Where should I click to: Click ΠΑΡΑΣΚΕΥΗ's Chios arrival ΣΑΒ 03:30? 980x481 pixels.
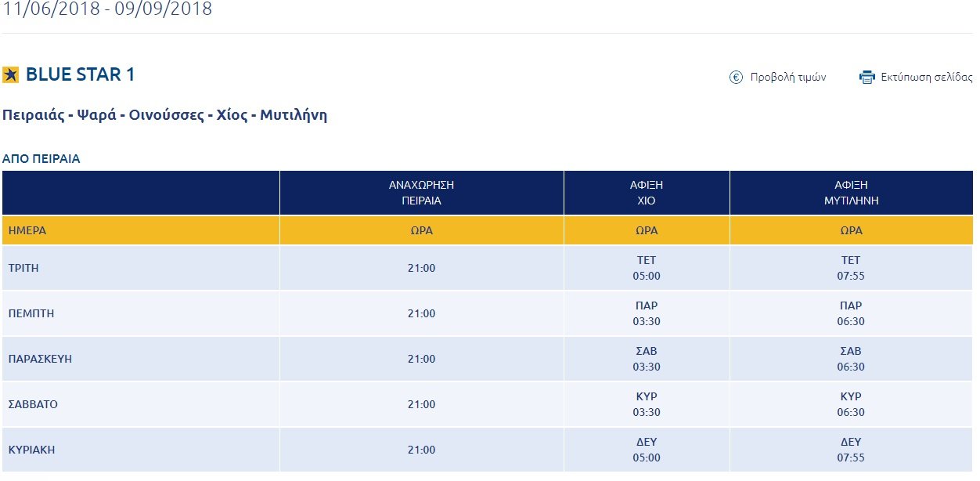(x=647, y=359)
